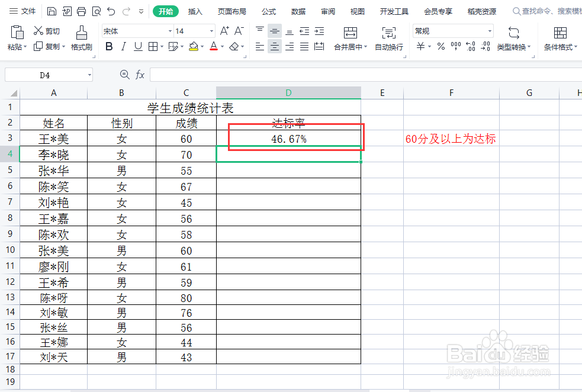
Task: Click the Print icon in quick access toolbar
Action: [x=81, y=11]
